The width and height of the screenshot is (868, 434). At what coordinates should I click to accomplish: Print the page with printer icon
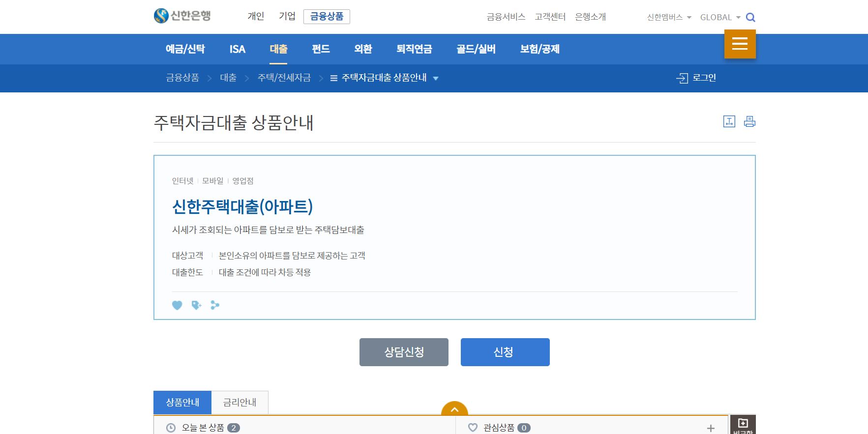(x=749, y=121)
